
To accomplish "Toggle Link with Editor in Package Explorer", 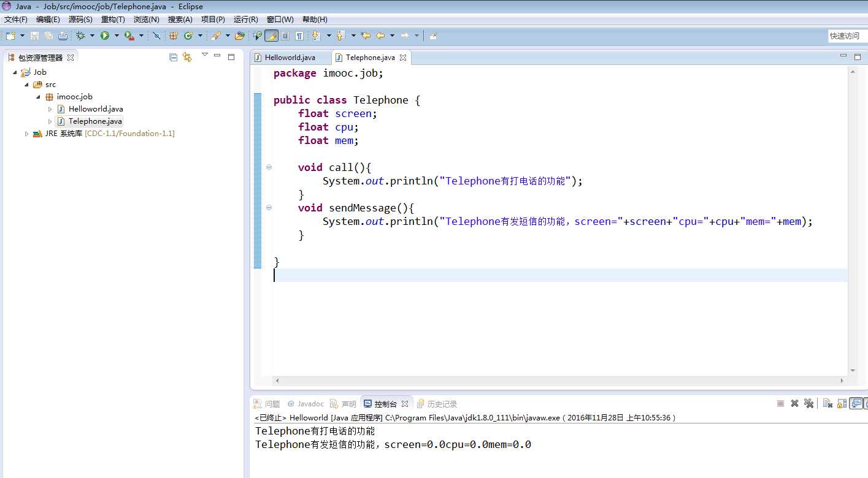I will click(188, 57).
